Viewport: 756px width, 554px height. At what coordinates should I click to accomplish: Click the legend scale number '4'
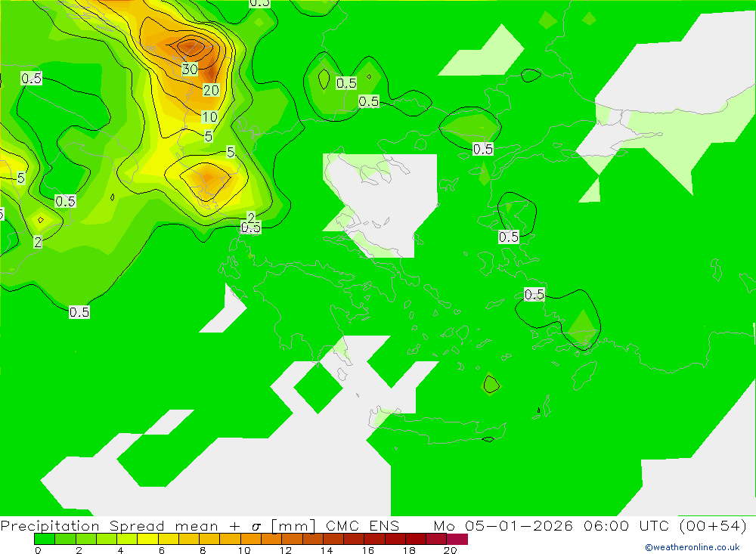click(x=120, y=550)
